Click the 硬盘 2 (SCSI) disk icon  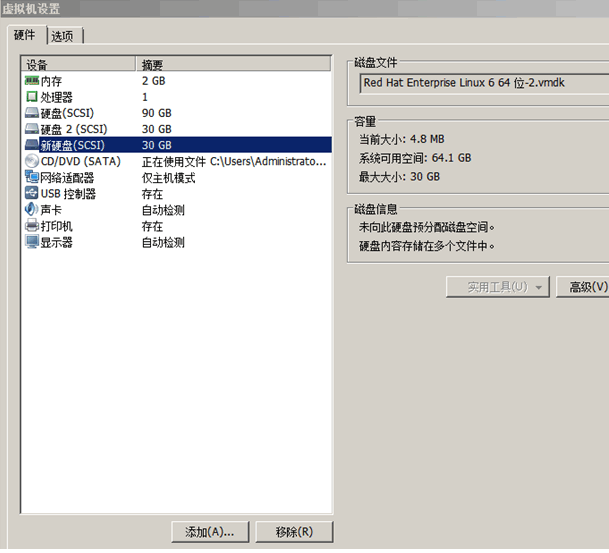[32, 129]
